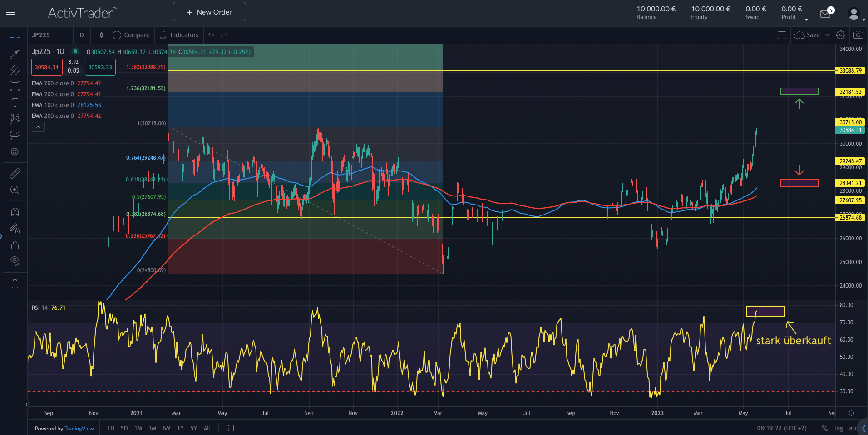This screenshot has width=868, height=435.
Task: Select the 3M time range
Action: click(x=153, y=428)
